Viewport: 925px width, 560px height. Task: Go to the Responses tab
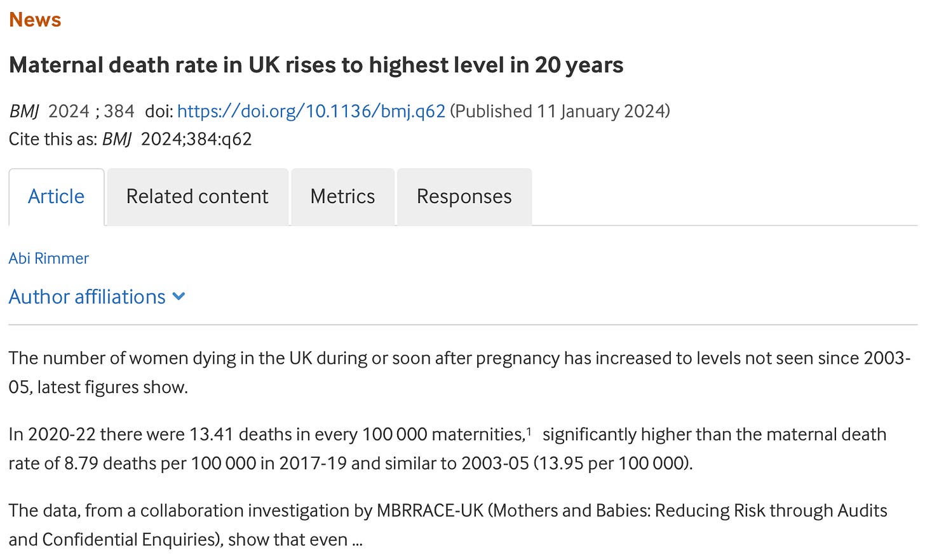(464, 197)
